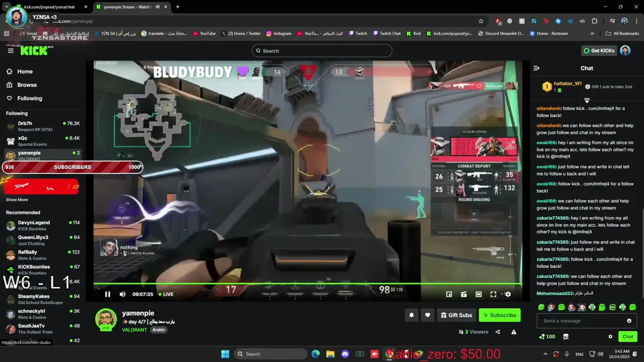Pause the live stream video
The width and height of the screenshot is (644, 362).
click(107, 294)
